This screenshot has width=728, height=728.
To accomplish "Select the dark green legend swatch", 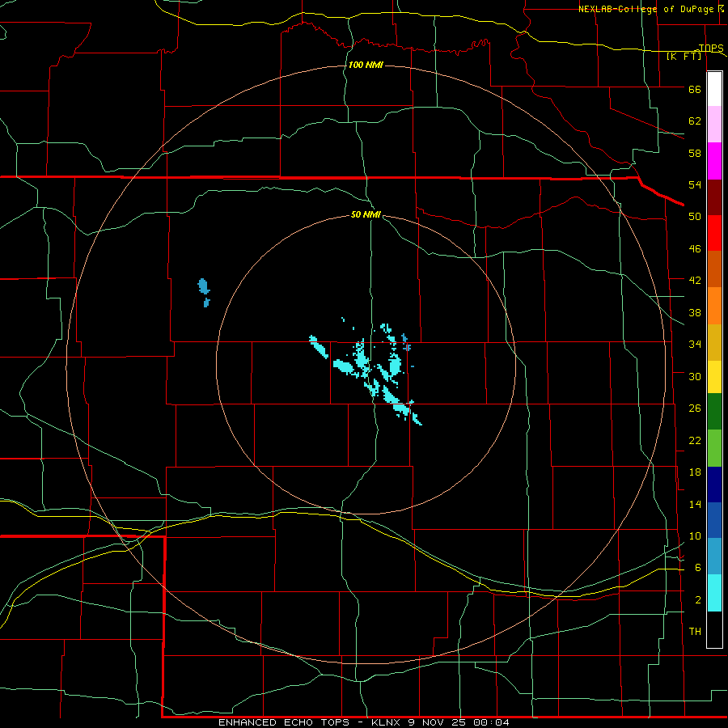I will coord(714,412).
